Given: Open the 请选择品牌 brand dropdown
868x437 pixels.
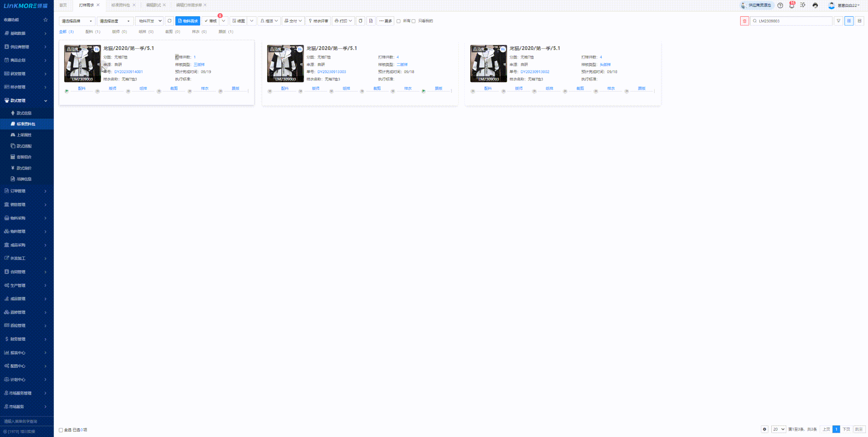Looking at the screenshot, I should click(77, 21).
